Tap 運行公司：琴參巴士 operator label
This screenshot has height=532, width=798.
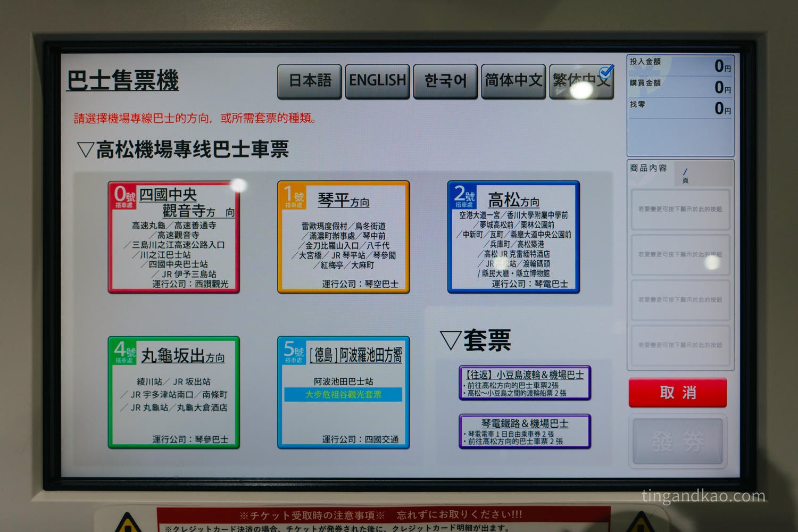(x=190, y=439)
